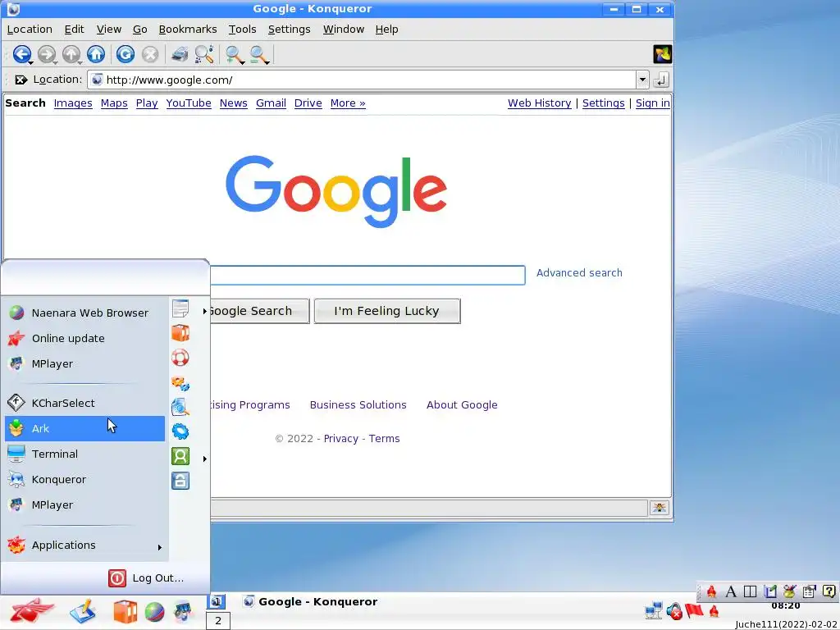Click the Go button at right of location bar
This screenshot has height=630, width=840.
point(661,80)
